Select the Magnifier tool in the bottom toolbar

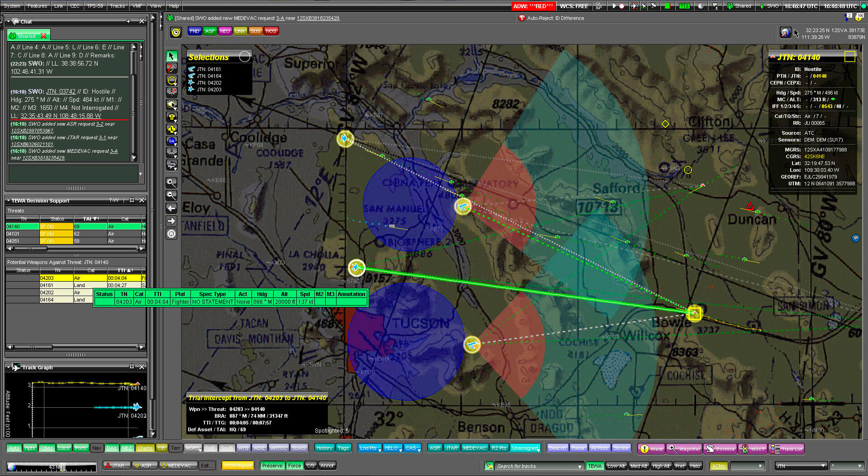coord(684,448)
